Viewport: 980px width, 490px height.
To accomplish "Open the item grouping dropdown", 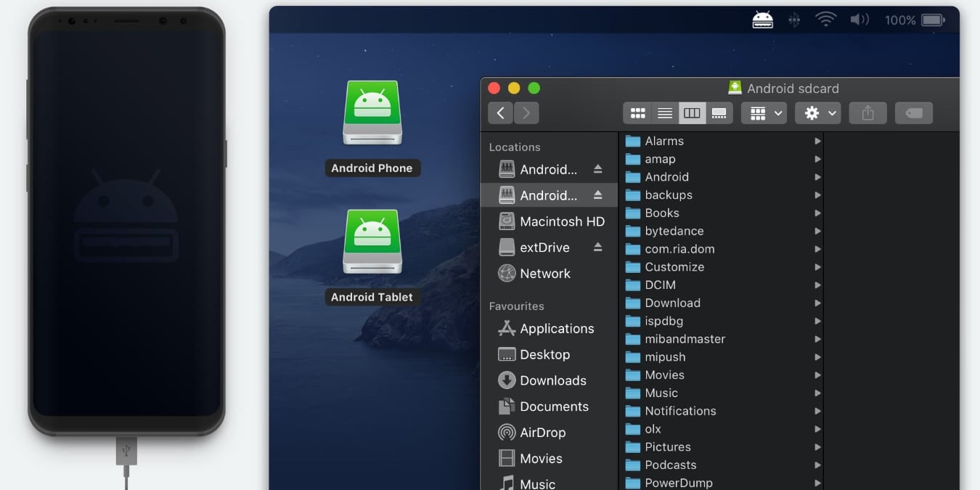I will click(x=764, y=113).
